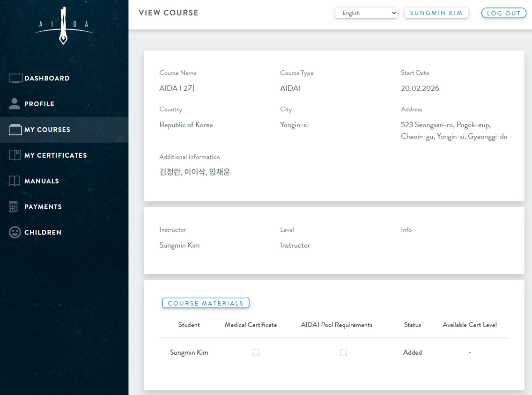Click the AIDA diver logo
Image resolution: width=532 pixels, height=395 pixels.
coord(63,25)
